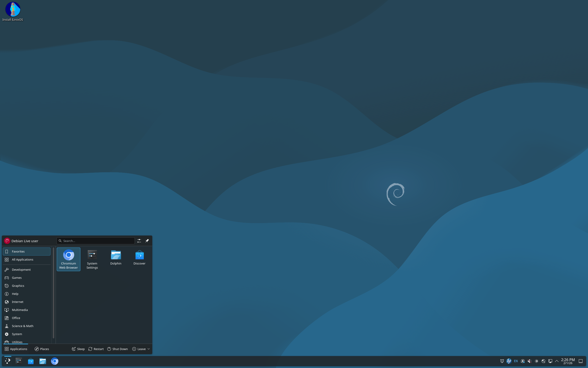This screenshot has width=588, height=368.
Task: Click the EN keyboard layout indicator
Action: point(516,361)
